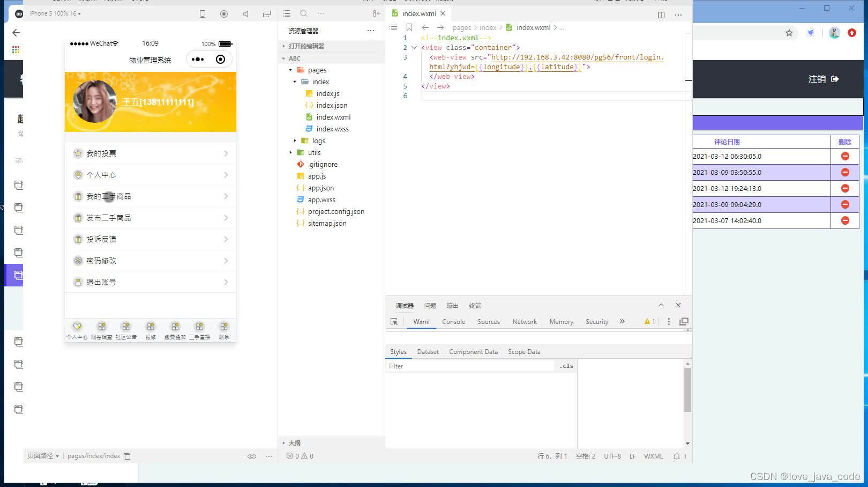Collapse the pages folder in file tree
This screenshot has height=487, width=868.
pos(290,70)
